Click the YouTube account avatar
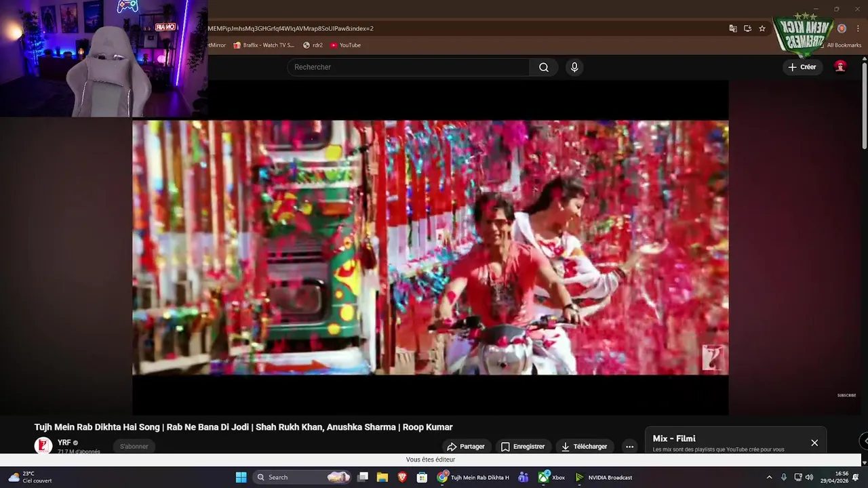Screen dimensions: 868x488 [x=840, y=66]
